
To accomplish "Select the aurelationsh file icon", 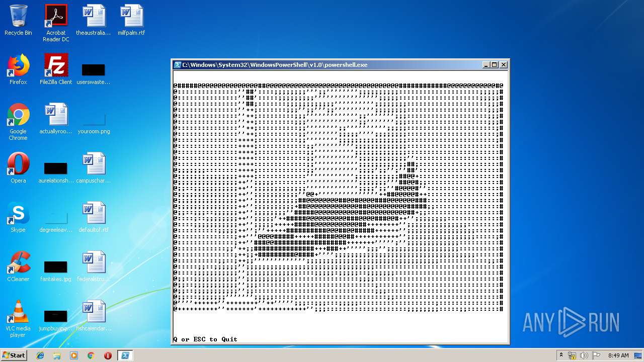I will point(56,172).
